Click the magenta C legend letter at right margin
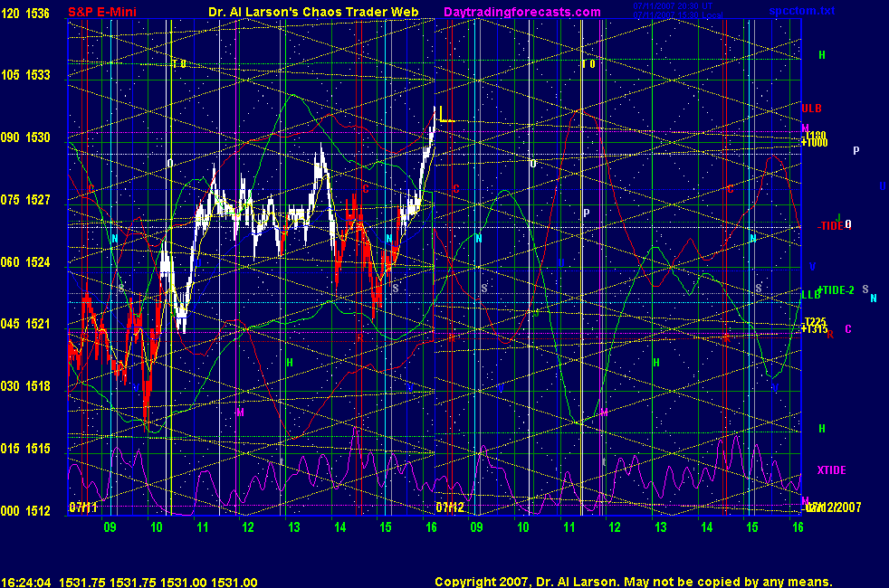 (848, 329)
